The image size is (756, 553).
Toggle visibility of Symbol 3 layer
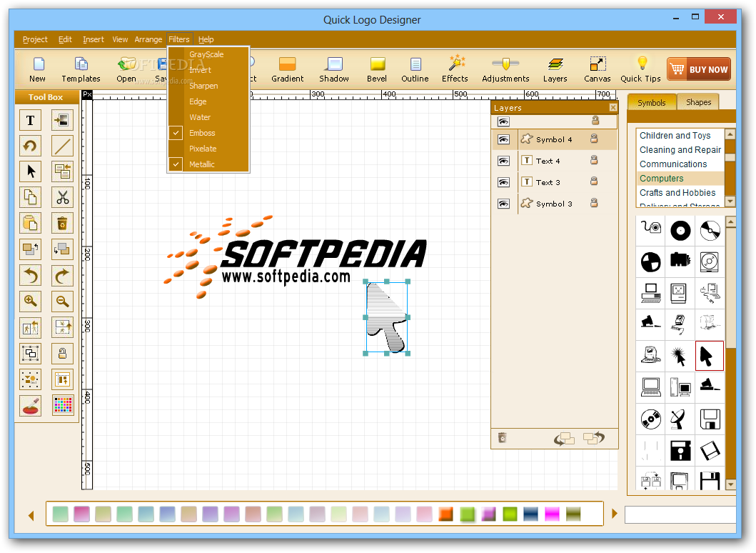[x=504, y=204]
